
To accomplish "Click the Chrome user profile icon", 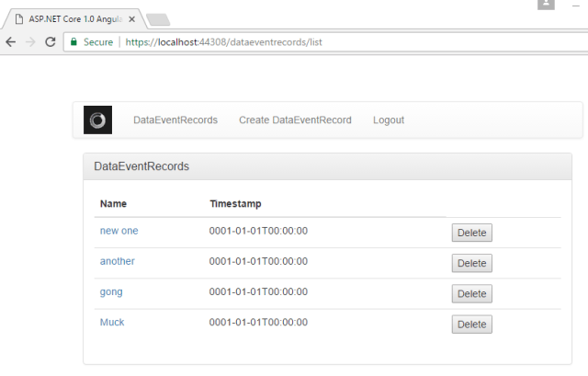I will pos(546,4).
